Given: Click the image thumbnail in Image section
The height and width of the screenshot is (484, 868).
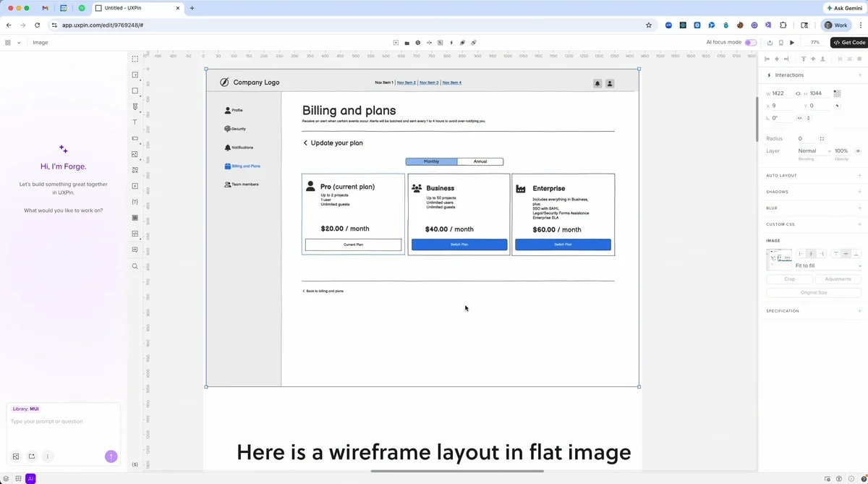Looking at the screenshot, I should (x=779, y=259).
